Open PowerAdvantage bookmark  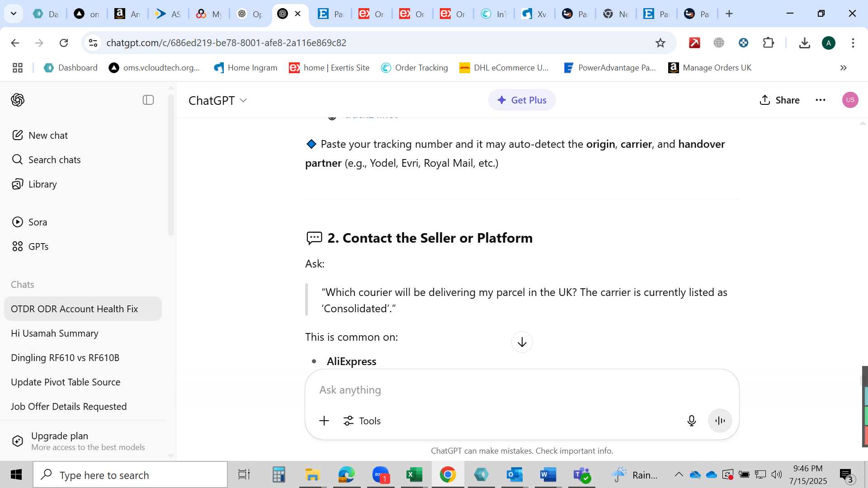[610, 68]
